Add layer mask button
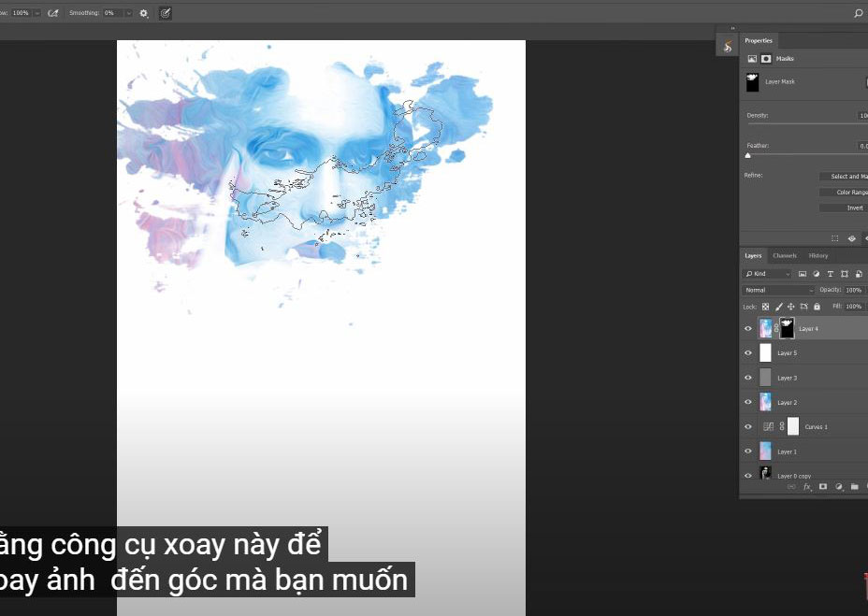The height and width of the screenshot is (616, 868). coord(822,486)
